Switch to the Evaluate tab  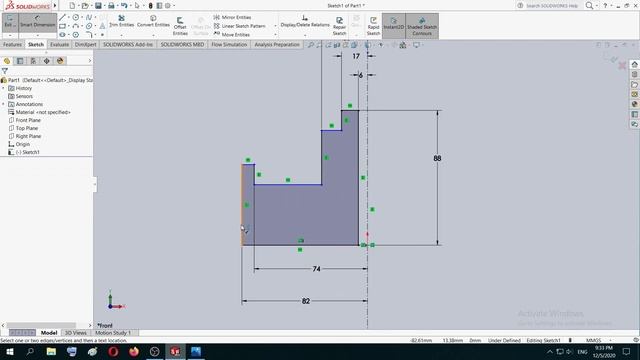59,44
